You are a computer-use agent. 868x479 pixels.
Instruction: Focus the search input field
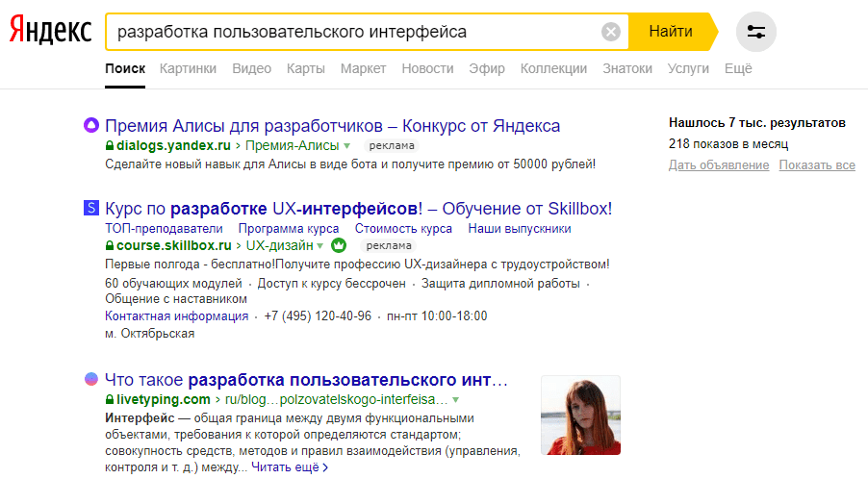354,32
